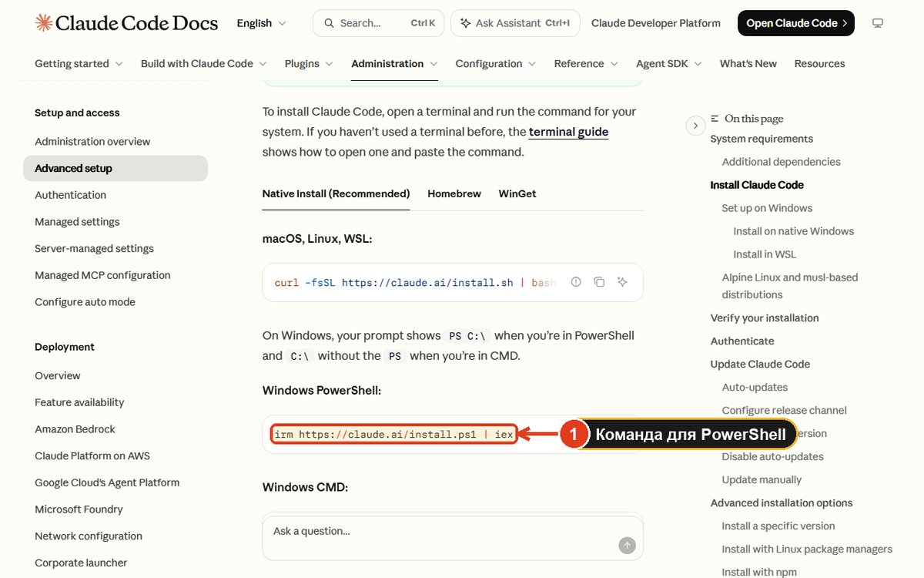Jump to System requirements section
924x578 pixels.
(x=762, y=139)
